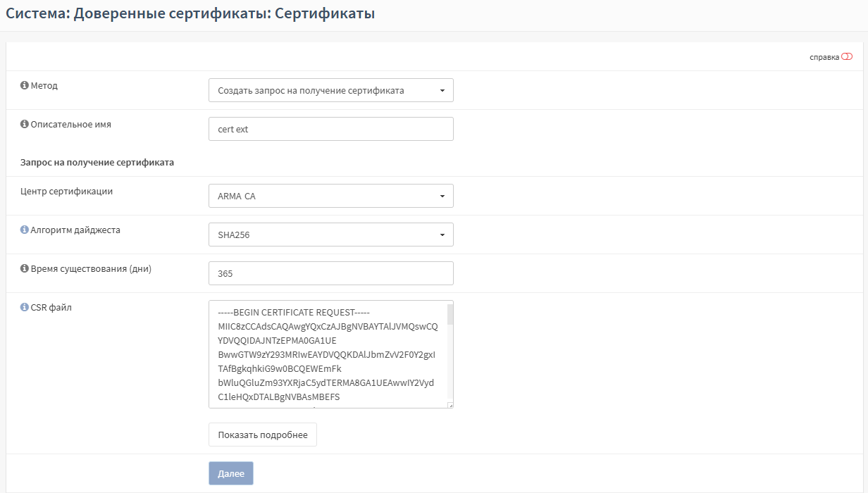Screen dimensions: 868x493
Task: Click the CSR text area resize handle
Action: coord(450,405)
